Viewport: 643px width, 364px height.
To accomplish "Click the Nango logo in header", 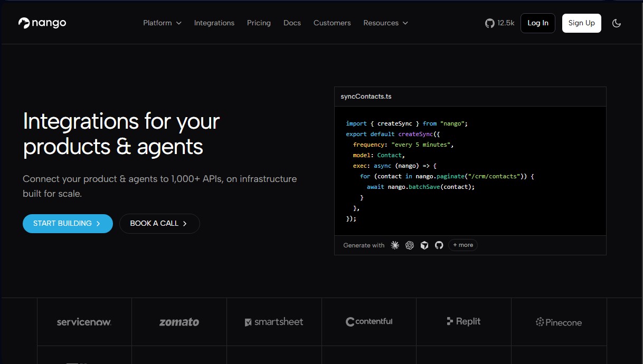I will coord(42,23).
